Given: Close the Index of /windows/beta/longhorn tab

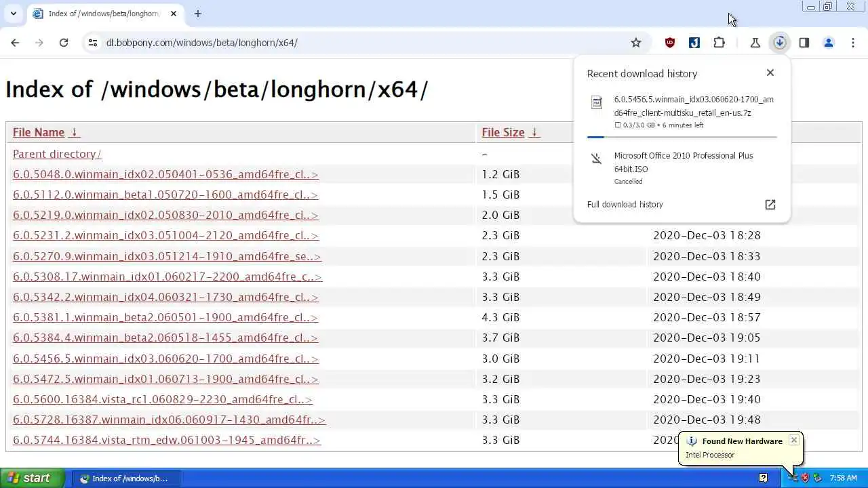Looking at the screenshot, I should click(x=174, y=14).
